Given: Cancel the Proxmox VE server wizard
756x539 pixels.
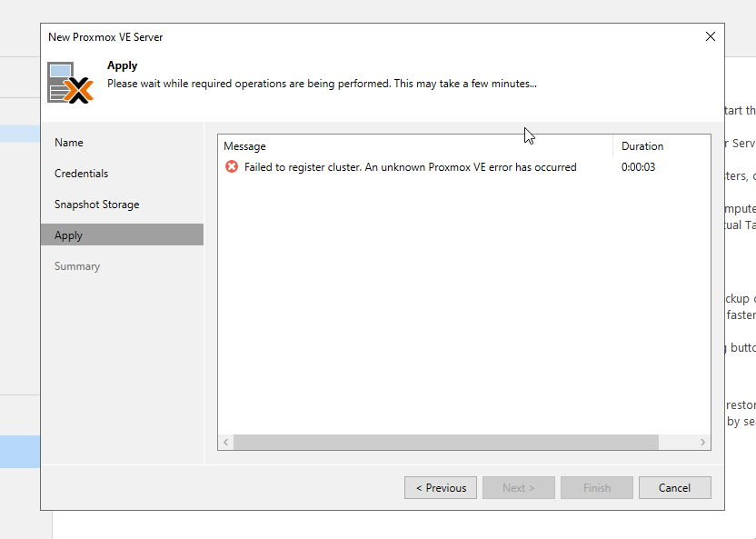Looking at the screenshot, I should [x=675, y=488].
